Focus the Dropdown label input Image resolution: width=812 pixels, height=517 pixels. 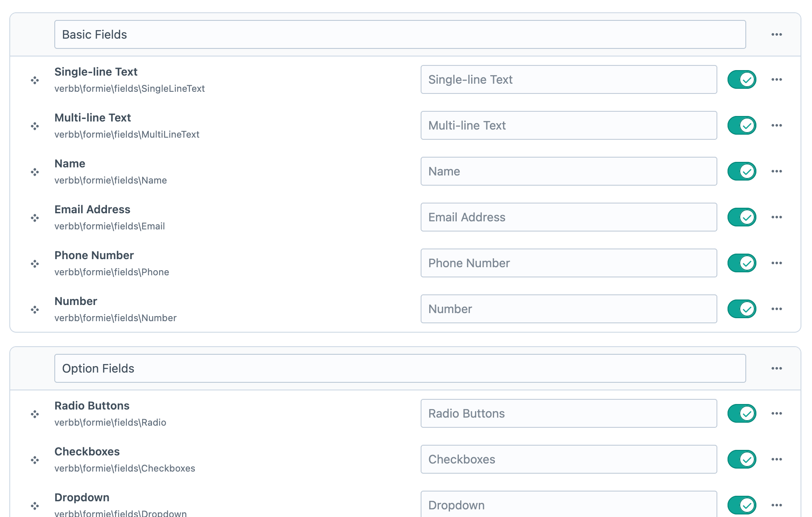[569, 504]
